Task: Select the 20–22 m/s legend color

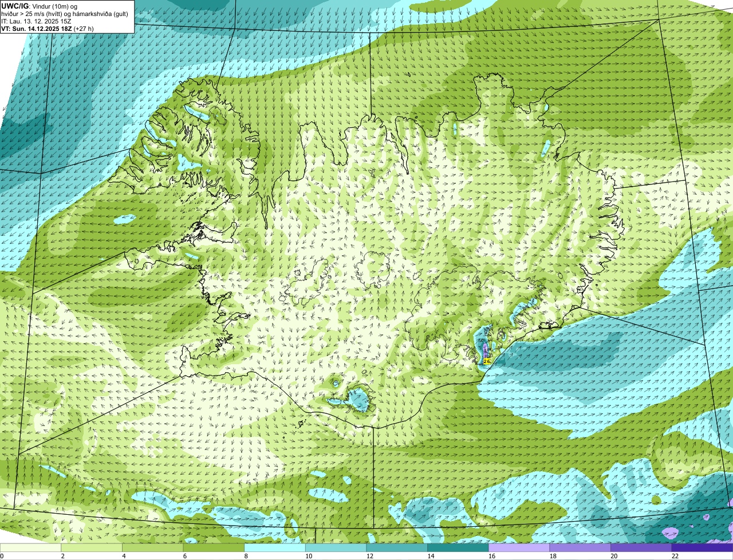Action: coord(641,547)
